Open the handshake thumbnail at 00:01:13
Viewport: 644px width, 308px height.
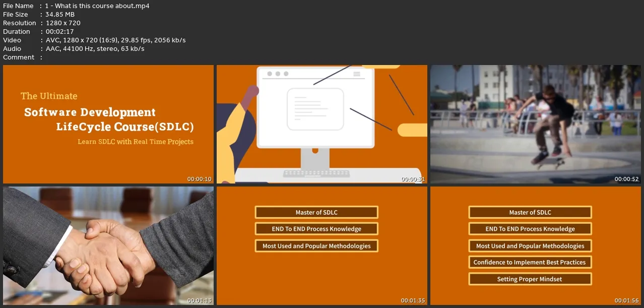108,246
